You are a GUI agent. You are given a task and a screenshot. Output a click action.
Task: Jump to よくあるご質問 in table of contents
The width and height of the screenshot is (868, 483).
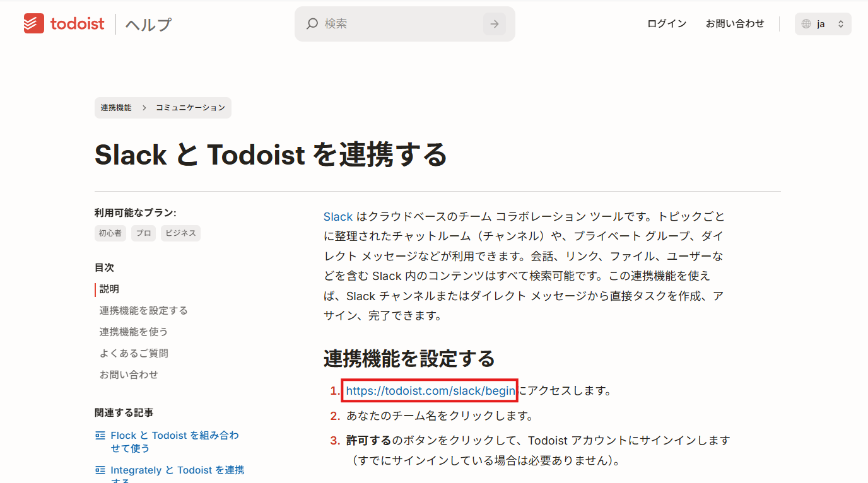coord(134,354)
